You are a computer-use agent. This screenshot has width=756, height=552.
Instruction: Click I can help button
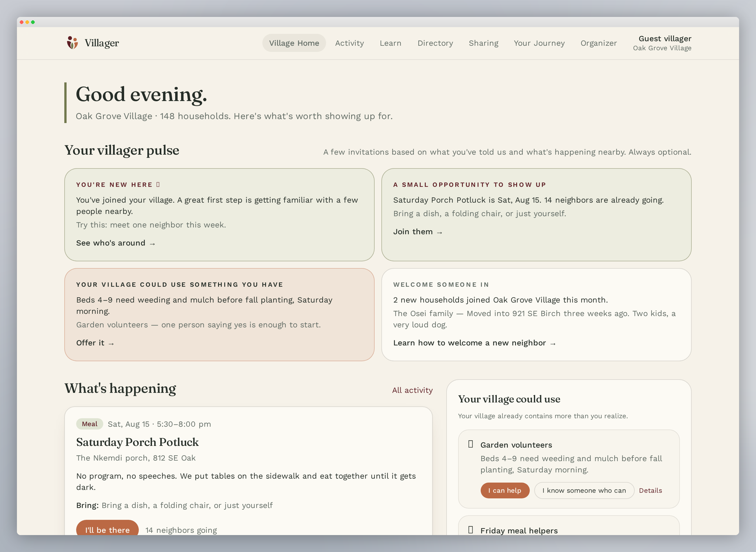[505, 490]
